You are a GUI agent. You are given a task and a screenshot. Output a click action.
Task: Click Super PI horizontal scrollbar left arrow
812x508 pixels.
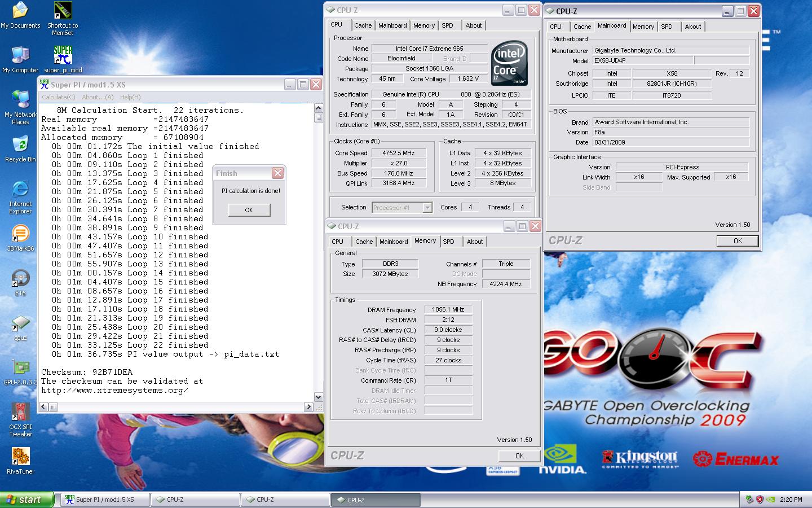[44, 406]
